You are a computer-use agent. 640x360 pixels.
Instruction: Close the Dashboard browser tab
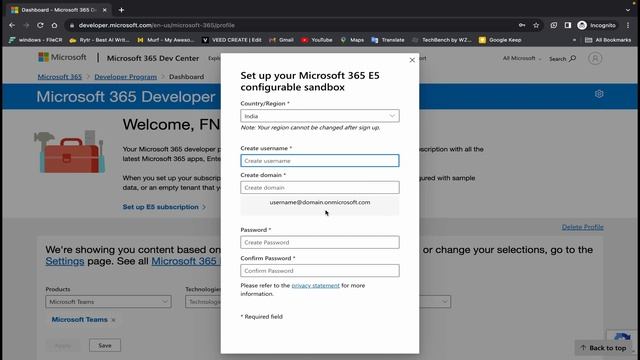104,10
